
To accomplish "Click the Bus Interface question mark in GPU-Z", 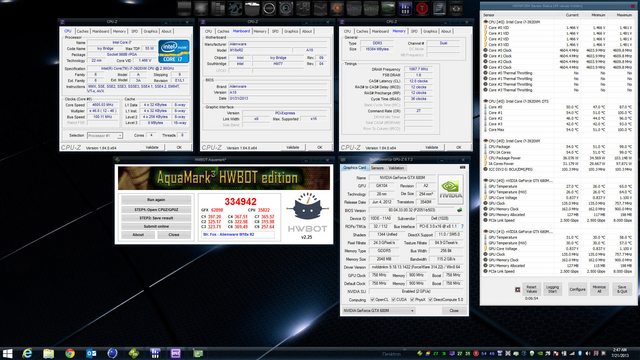I will tap(462, 226).
